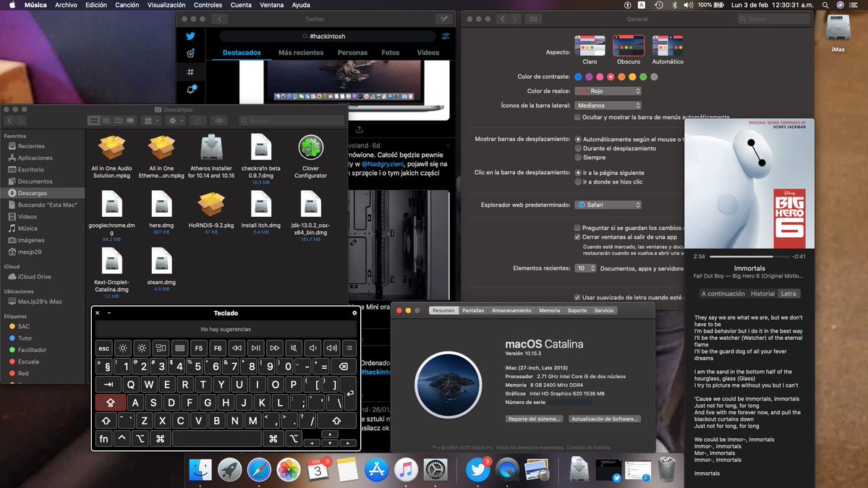The height and width of the screenshot is (488, 868).
Task: Select steam.dmg in the Finder window
Action: point(161,261)
